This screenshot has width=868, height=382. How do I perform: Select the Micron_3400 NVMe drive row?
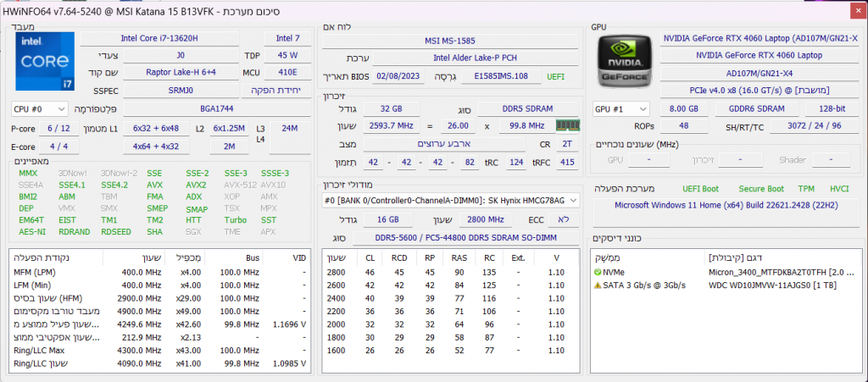726,272
